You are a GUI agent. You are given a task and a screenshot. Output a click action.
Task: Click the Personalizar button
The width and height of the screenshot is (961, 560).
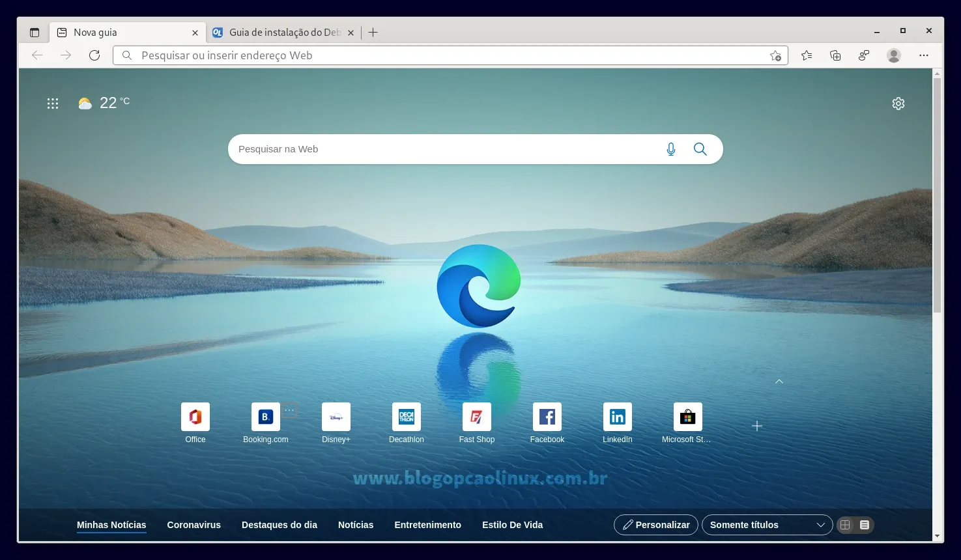(656, 525)
